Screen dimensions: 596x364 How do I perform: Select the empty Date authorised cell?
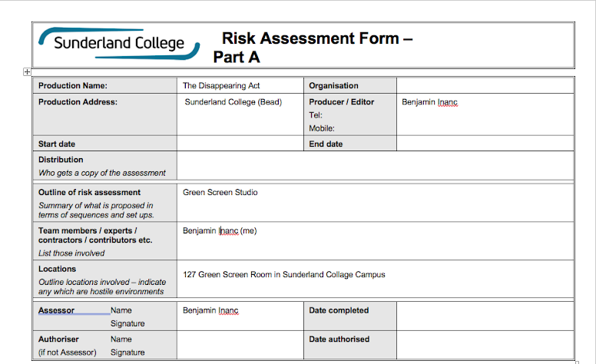(485, 345)
